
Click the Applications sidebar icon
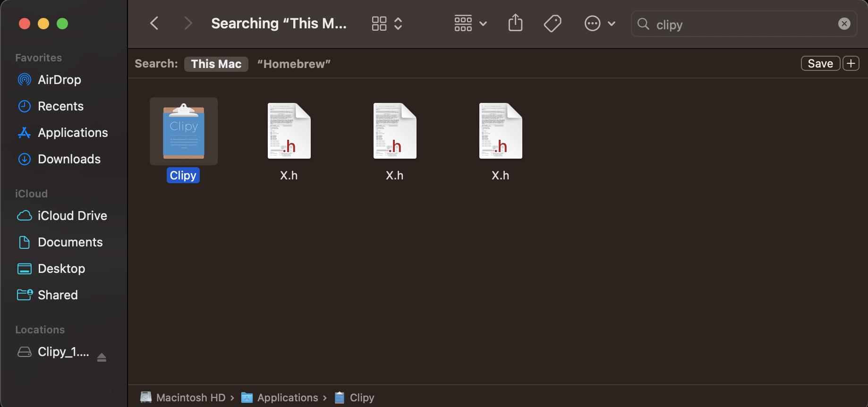(25, 133)
